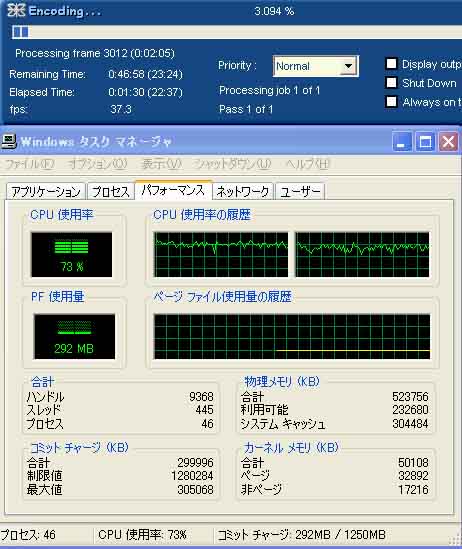
Task: Click status bar CPU 使用率: 73%
Action: click(x=142, y=535)
